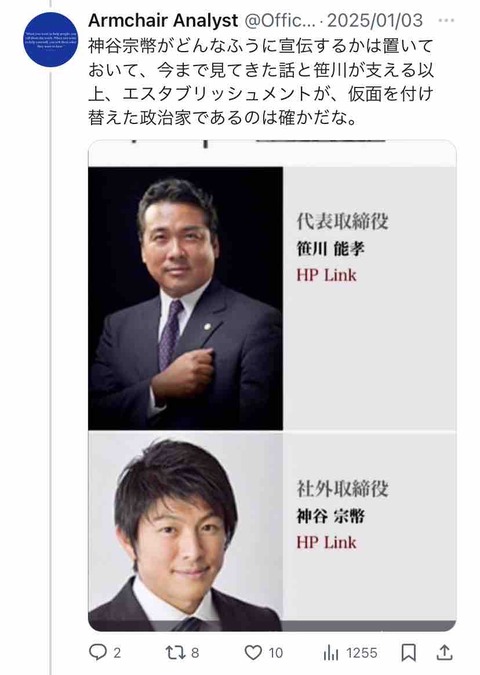Like the post with heart icon
The image size is (480, 675).
click(253, 653)
